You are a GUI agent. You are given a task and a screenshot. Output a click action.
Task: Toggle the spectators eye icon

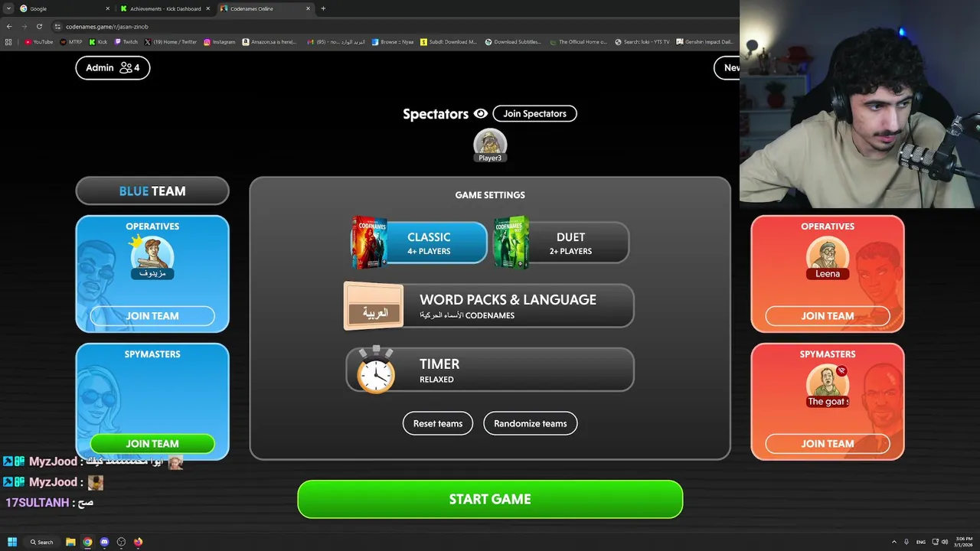tap(481, 113)
